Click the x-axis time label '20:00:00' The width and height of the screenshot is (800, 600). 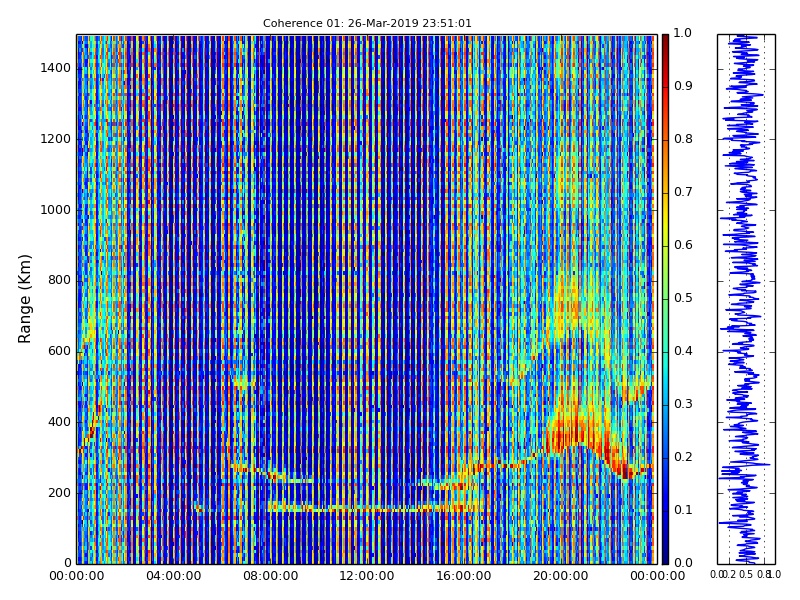click(561, 577)
